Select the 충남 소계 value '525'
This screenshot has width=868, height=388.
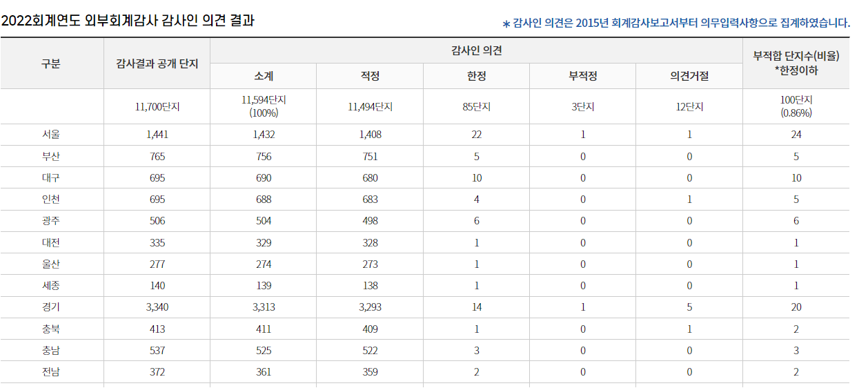click(264, 351)
